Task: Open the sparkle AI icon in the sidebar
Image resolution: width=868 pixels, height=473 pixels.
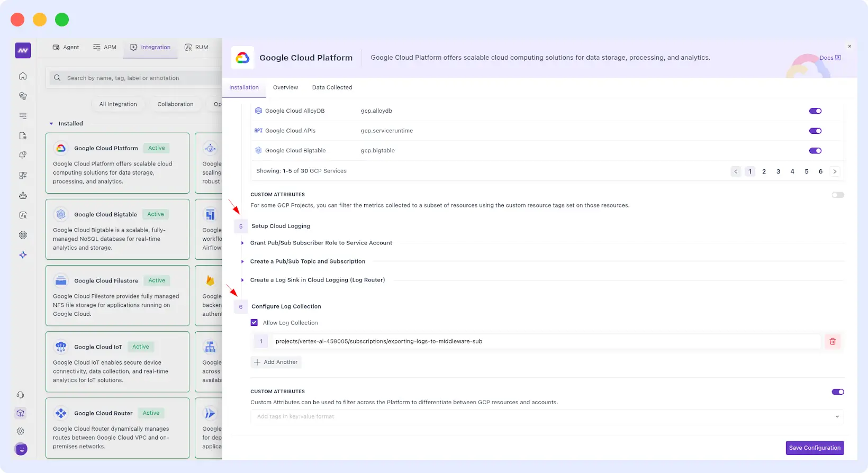Action: (23, 255)
